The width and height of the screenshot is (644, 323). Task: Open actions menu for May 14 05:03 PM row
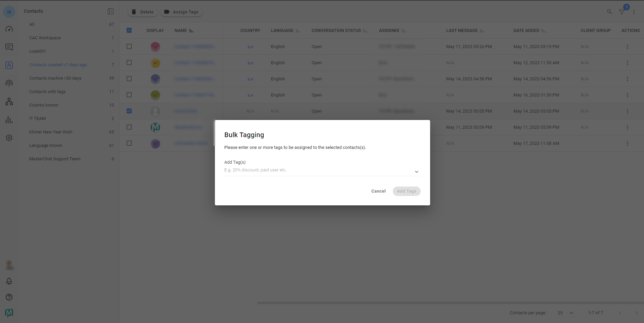pos(628,111)
